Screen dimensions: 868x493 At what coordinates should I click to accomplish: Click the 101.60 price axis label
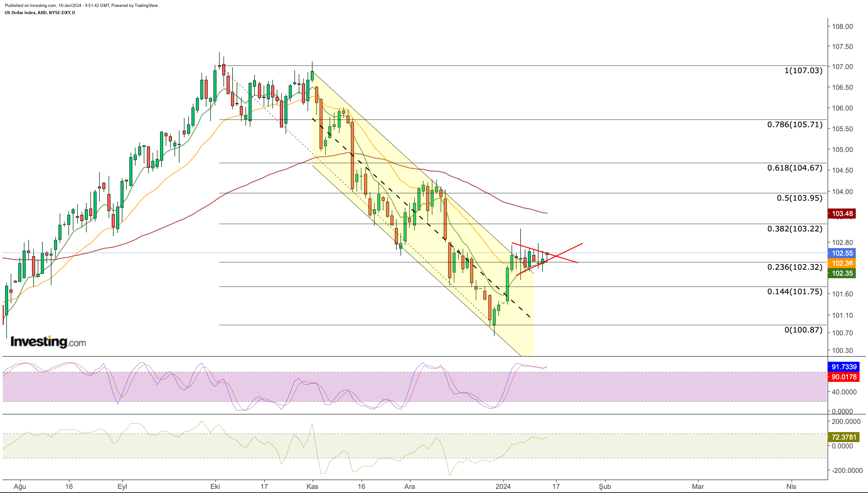pyautogui.click(x=842, y=294)
